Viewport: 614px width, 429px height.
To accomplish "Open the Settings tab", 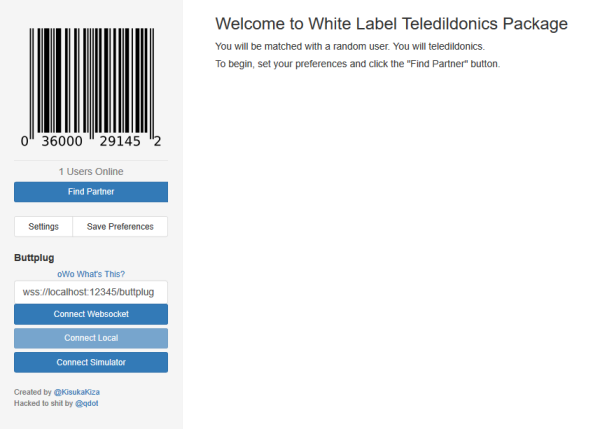I will point(43,227).
